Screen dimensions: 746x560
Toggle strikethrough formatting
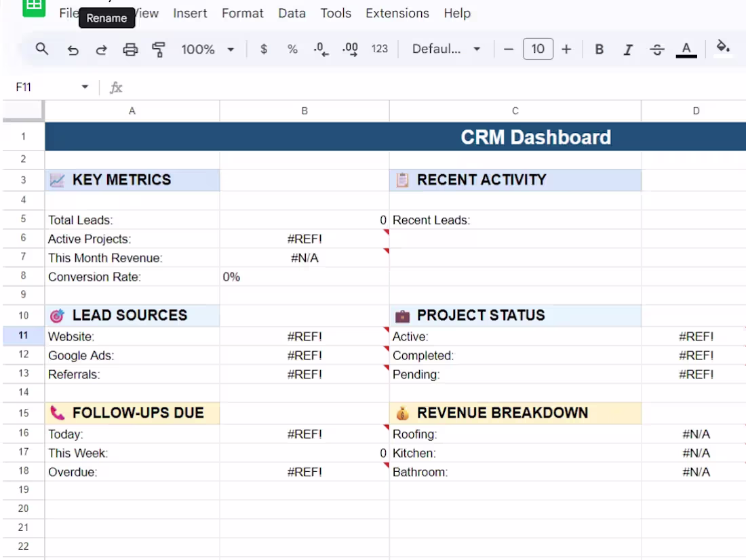pos(657,49)
